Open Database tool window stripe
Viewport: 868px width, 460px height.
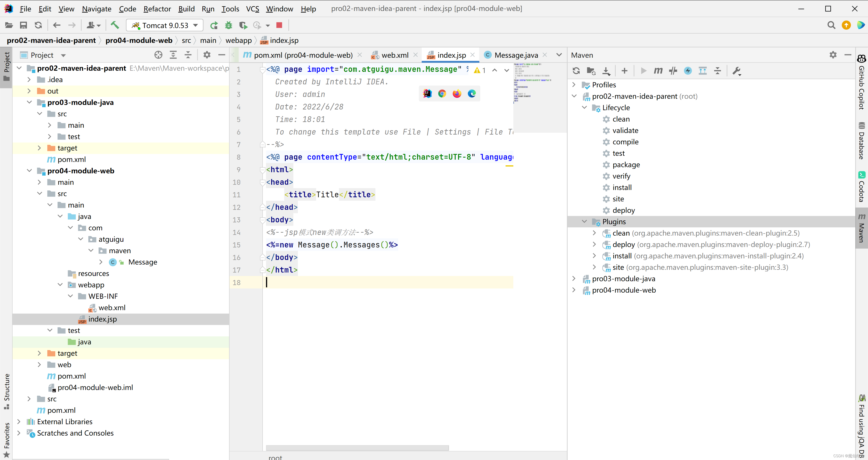click(861, 141)
